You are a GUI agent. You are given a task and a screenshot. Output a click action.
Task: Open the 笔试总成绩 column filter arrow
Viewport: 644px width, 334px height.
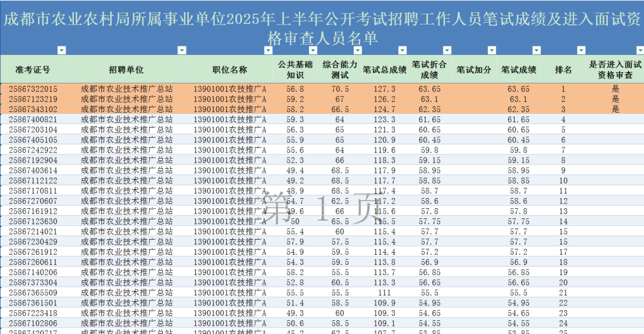(401, 50)
